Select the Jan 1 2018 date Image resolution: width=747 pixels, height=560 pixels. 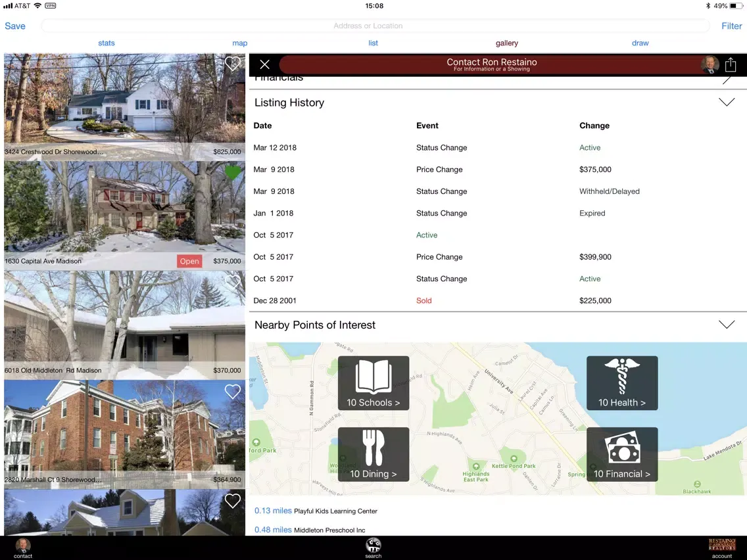pos(274,214)
